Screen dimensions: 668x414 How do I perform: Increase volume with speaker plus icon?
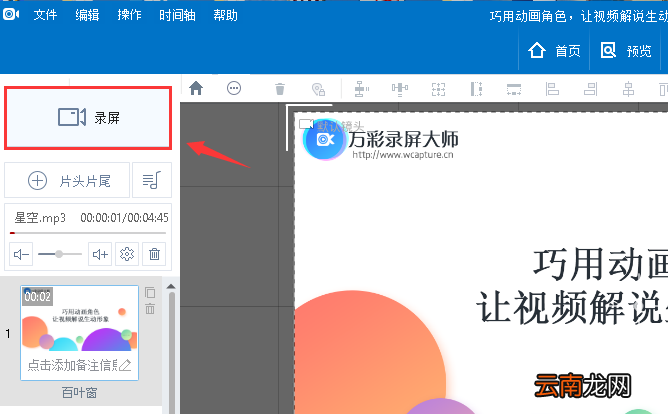click(x=100, y=254)
